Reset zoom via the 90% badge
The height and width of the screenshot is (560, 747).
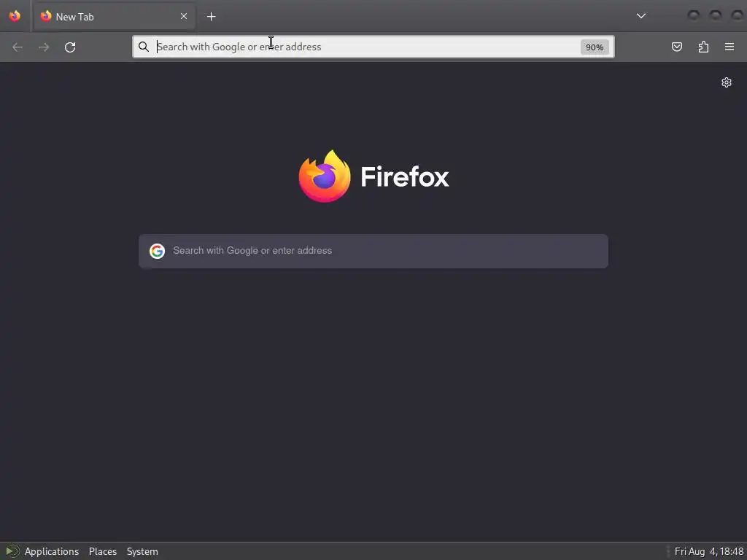coord(595,47)
